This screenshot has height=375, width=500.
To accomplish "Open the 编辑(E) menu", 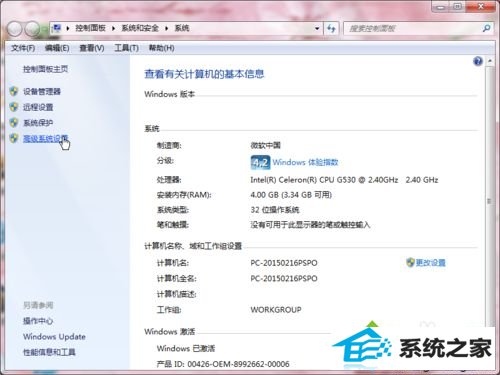I will [57, 48].
